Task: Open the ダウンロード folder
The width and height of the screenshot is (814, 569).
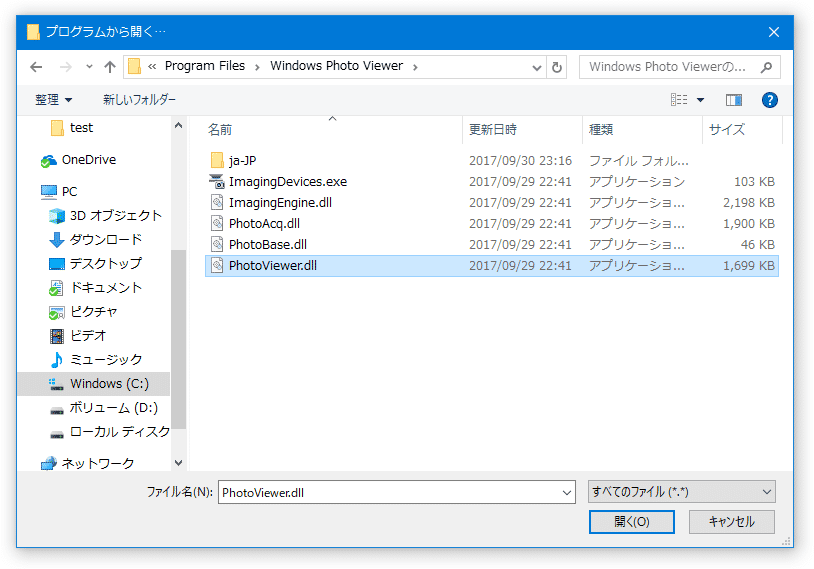Action: (96, 239)
